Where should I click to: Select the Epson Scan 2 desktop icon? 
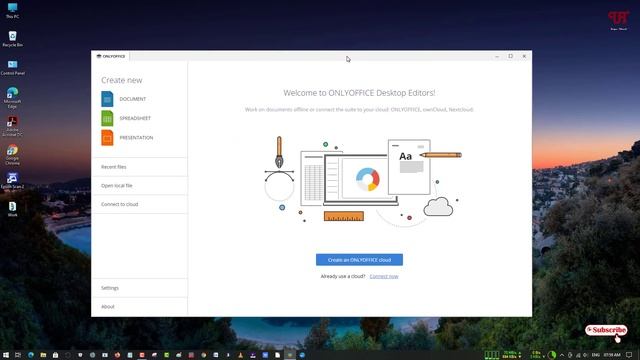13,181
